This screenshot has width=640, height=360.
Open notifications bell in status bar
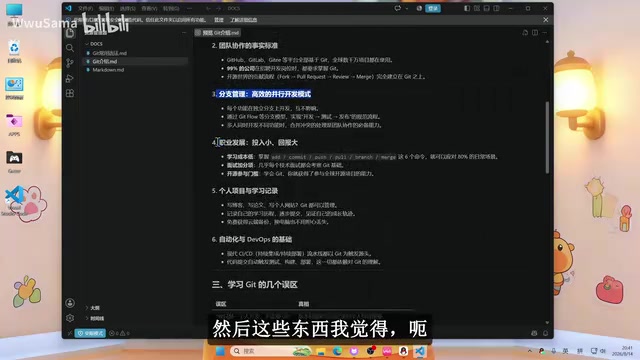click(546, 333)
